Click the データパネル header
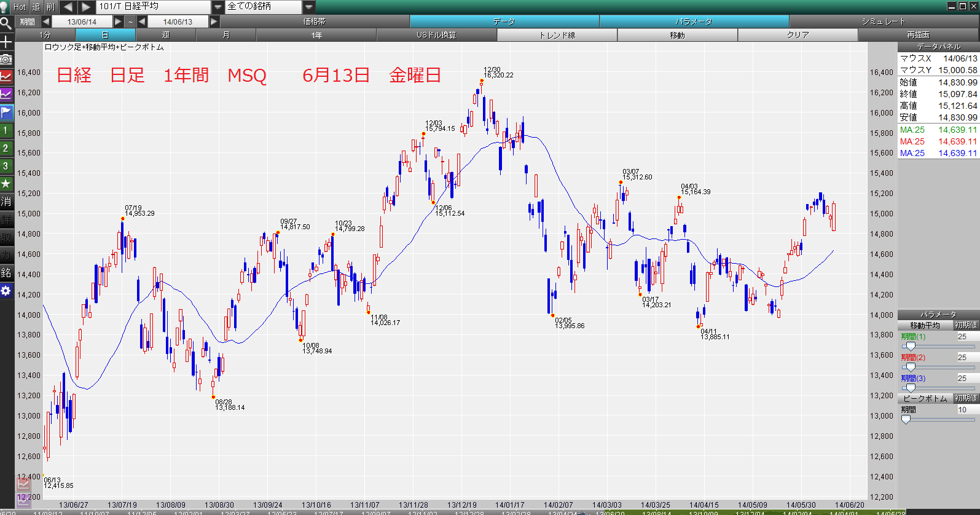Screen dimensions: 980x515 coord(938,47)
